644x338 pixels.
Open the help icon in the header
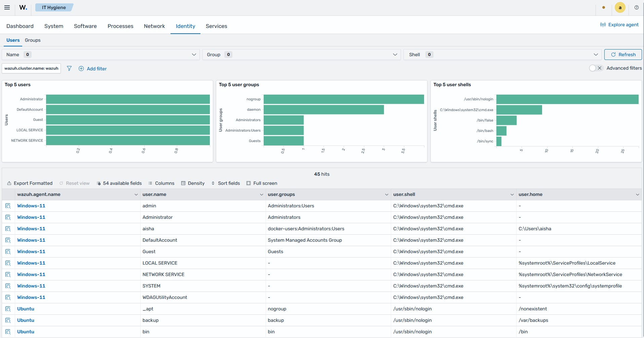tap(636, 7)
